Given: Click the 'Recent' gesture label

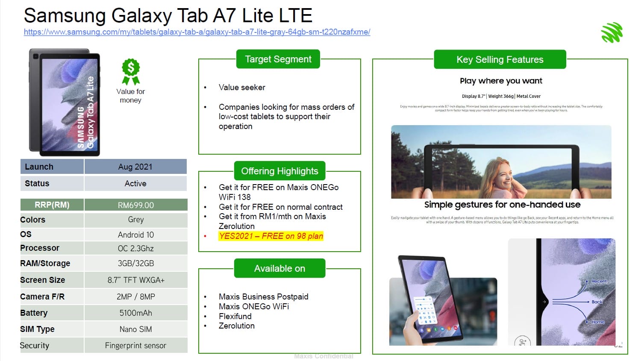Looking at the screenshot, I should [599, 281].
